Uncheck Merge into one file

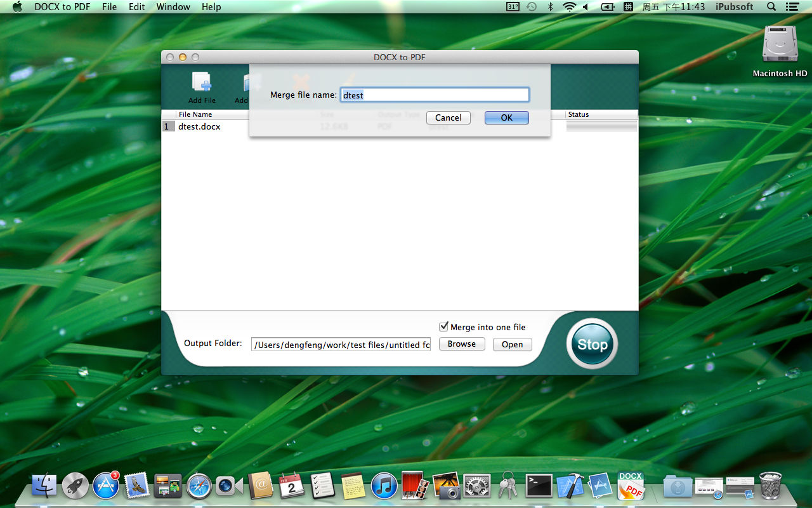pos(443,326)
